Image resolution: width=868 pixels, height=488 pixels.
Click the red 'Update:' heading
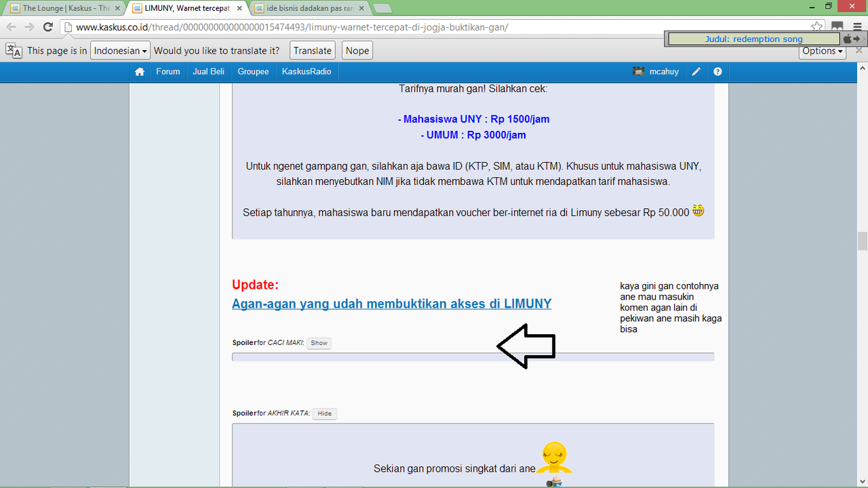255,285
